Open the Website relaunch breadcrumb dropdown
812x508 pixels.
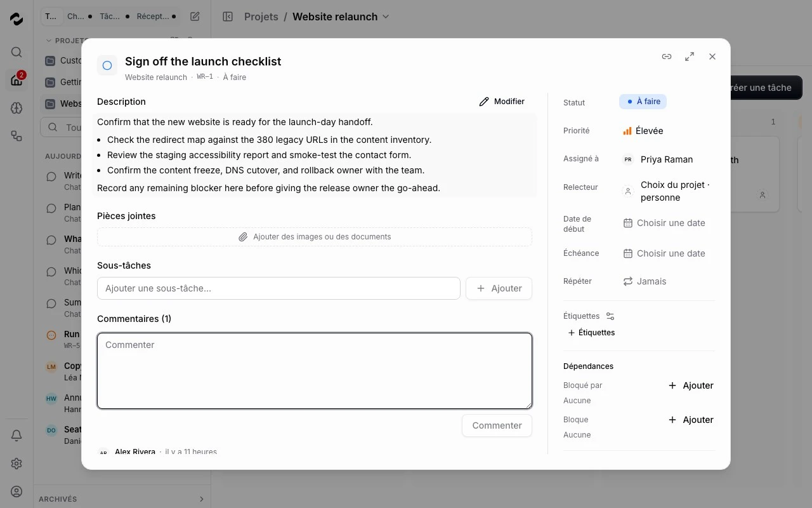coord(341,17)
